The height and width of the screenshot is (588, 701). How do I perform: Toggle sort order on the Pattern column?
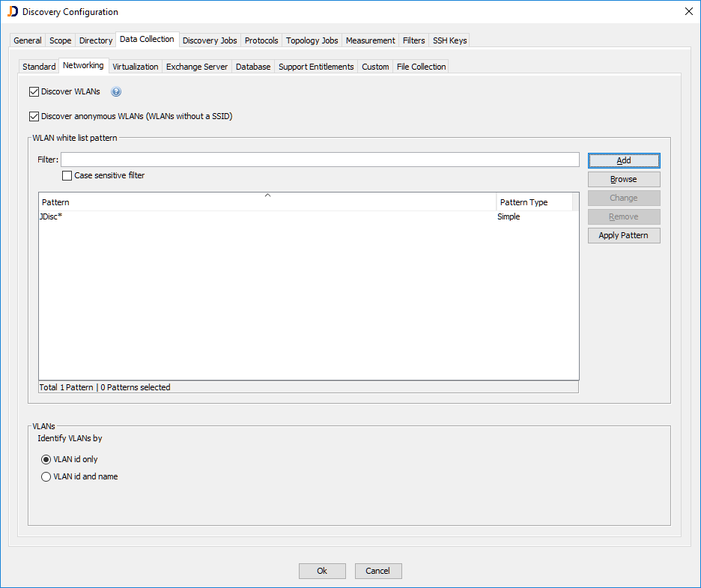pos(267,201)
